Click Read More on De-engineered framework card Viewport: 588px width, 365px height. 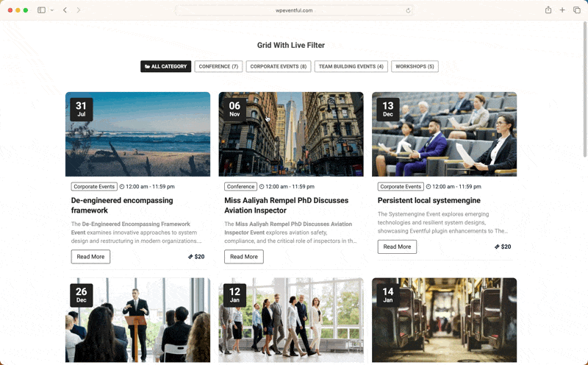pos(90,257)
